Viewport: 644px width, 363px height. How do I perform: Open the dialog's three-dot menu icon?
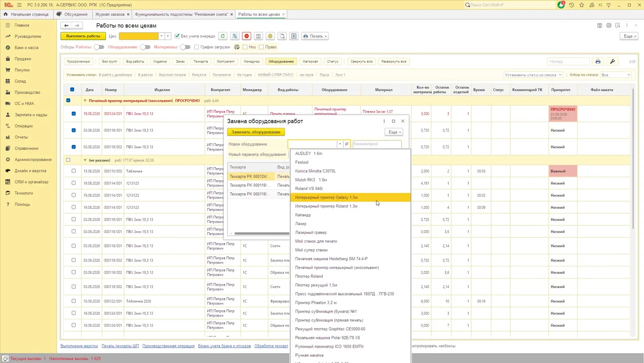click(x=384, y=121)
